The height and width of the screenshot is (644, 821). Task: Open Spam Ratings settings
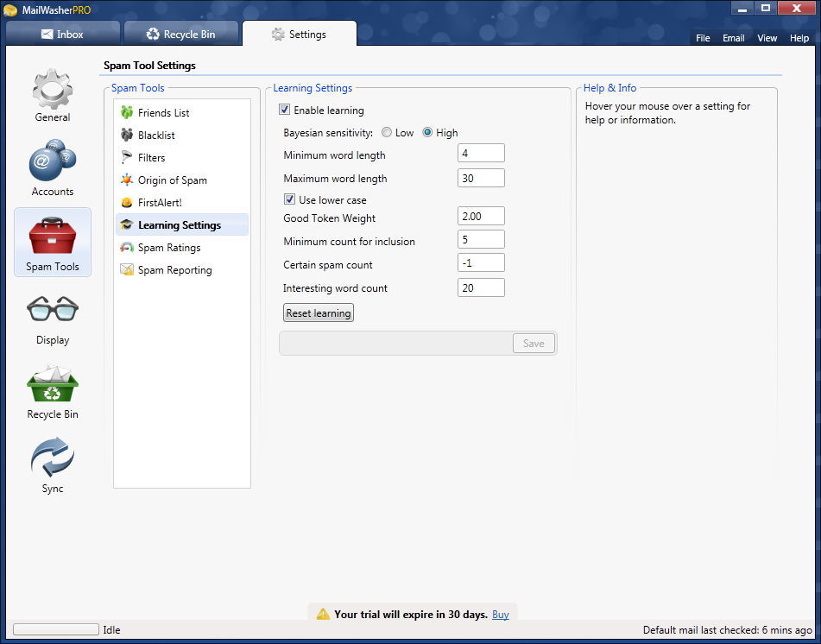168,248
